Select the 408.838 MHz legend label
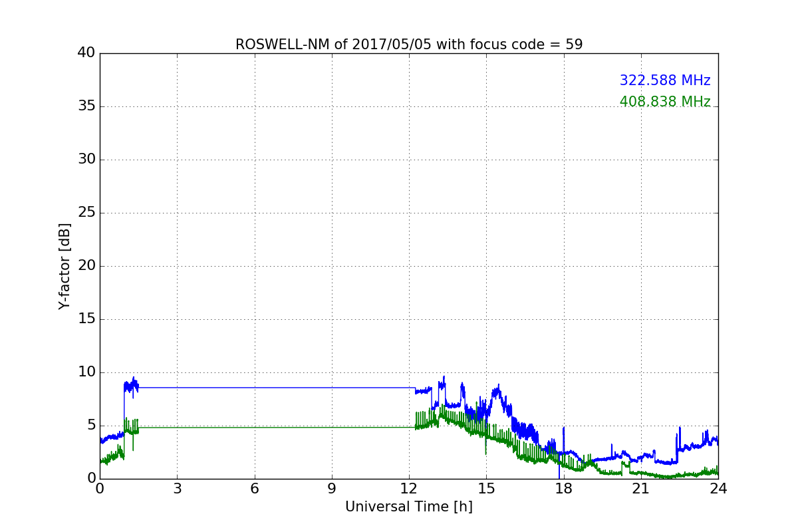The image size is (798, 532). (665, 102)
